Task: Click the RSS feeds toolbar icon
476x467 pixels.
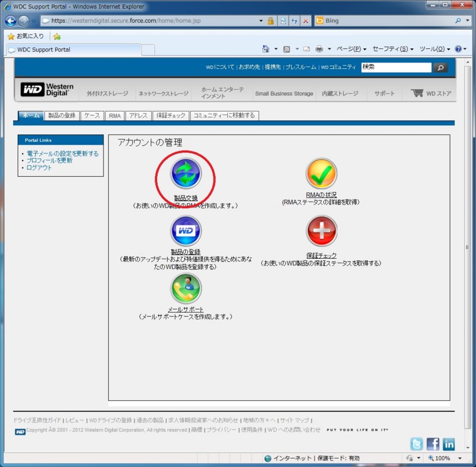Action: [287, 49]
